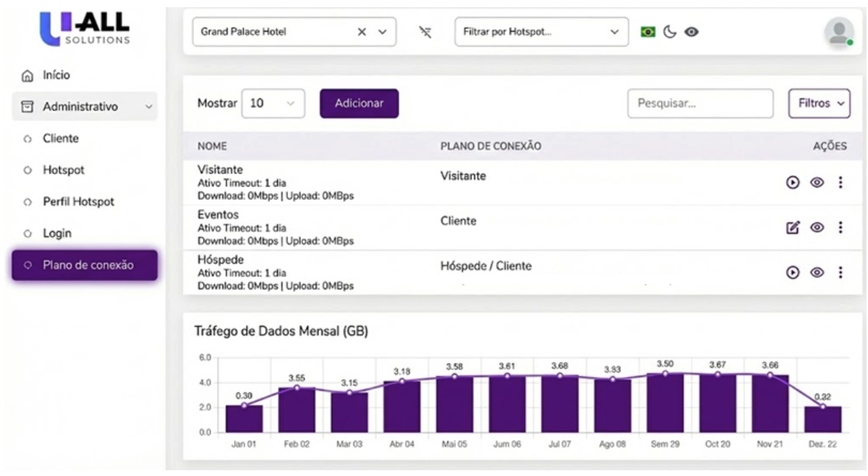Click the edit icon in Eventos row
Screen dimensions: 868x476
pyautogui.click(x=793, y=227)
